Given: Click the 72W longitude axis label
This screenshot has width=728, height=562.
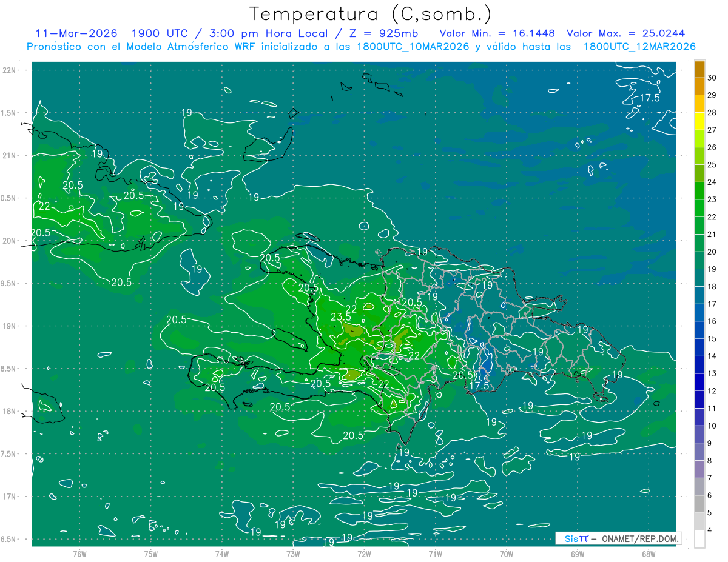Looking at the screenshot, I should coord(364,554).
